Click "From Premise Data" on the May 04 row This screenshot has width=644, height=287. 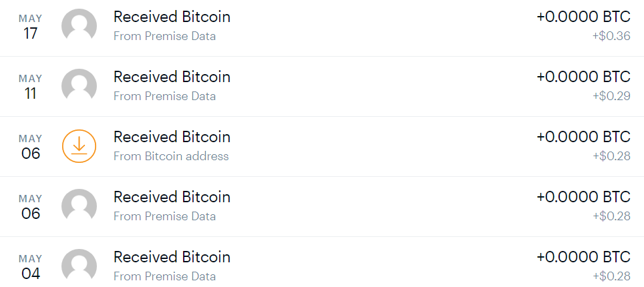pos(164,276)
